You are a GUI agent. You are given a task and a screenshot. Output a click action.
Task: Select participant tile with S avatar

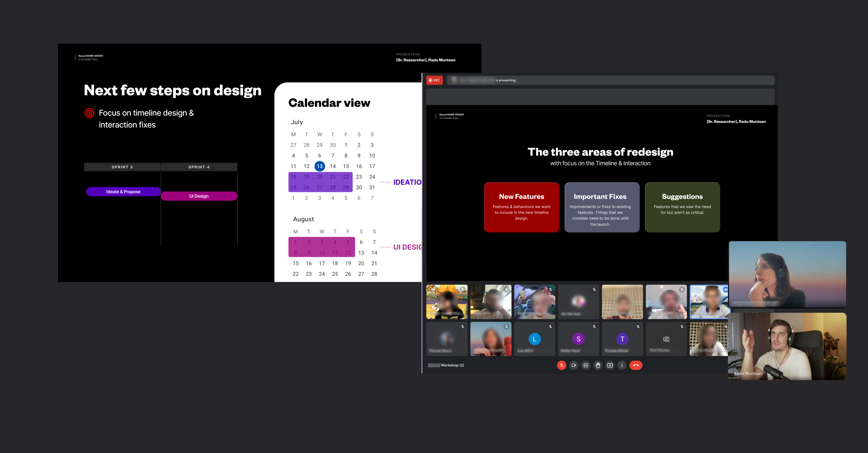click(x=578, y=339)
